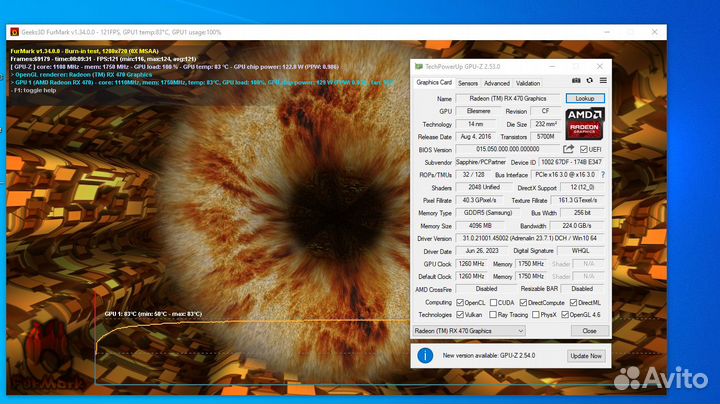Click the Texture Fillrate value 161.3 GTexel/s
The image size is (720, 404).
pos(578,200)
